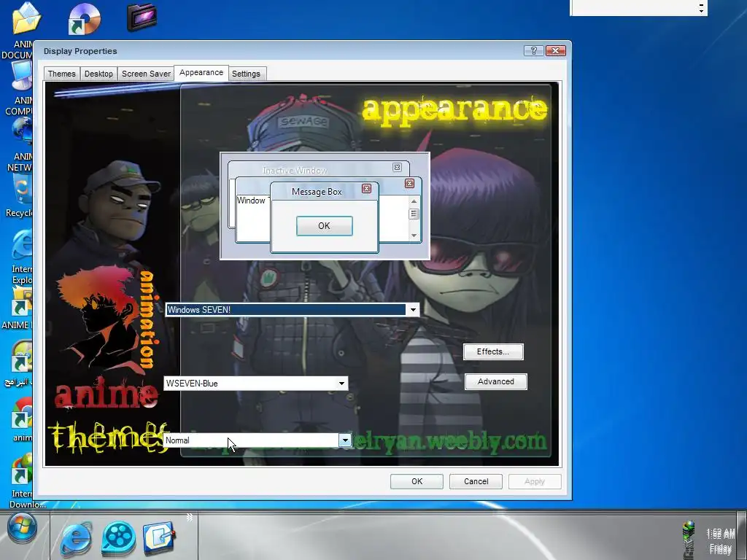Launch Internet Explorer from taskbar

click(75, 539)
